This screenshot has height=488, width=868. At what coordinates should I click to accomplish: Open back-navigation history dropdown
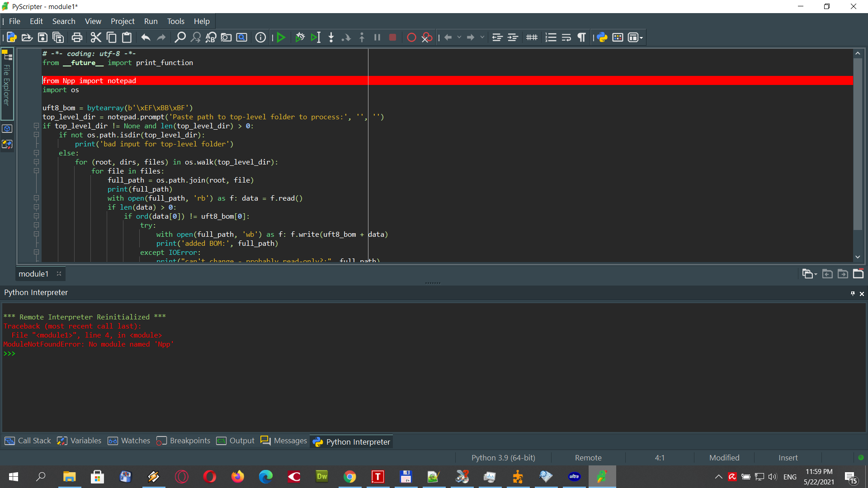(x=459, y=38)
